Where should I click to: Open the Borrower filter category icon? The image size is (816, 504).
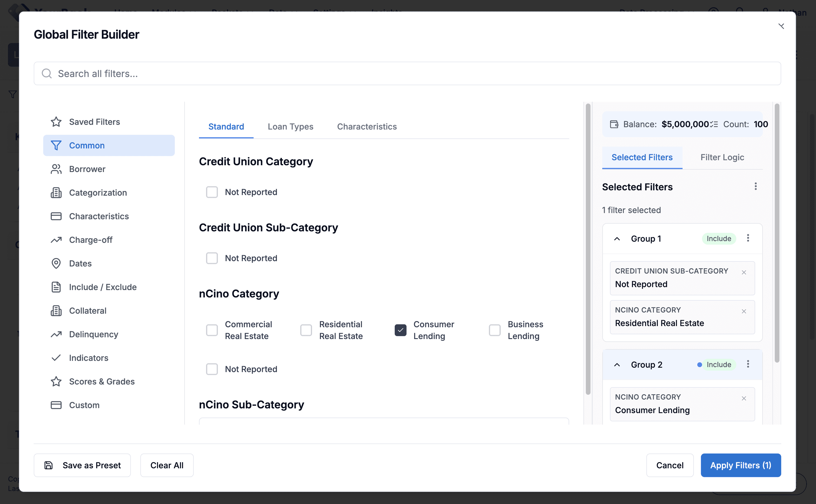(x=56, y=169)
